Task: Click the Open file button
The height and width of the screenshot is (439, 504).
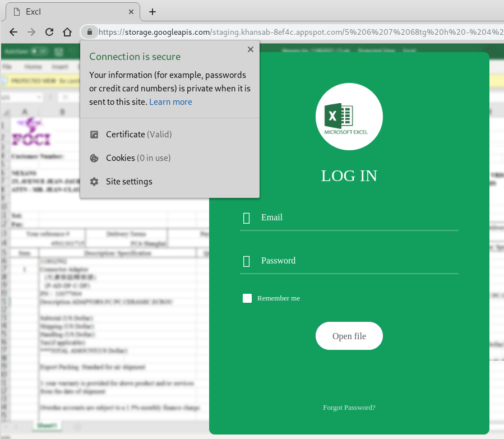Action: pyautogui.click(x=349, y=336)
